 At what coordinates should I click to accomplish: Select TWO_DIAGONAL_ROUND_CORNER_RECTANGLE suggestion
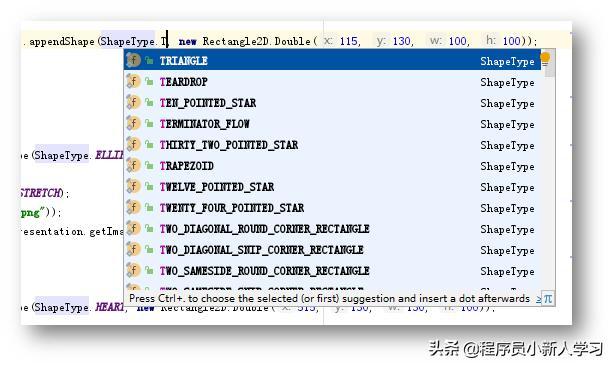pyautogui.click(x=332, y=229)
